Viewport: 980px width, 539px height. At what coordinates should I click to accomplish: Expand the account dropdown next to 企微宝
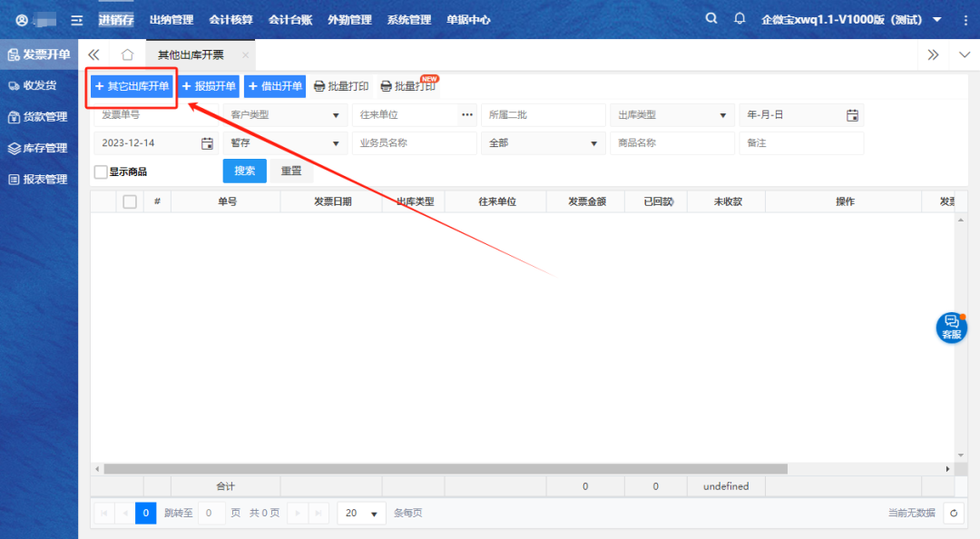[x=936, y=20]
